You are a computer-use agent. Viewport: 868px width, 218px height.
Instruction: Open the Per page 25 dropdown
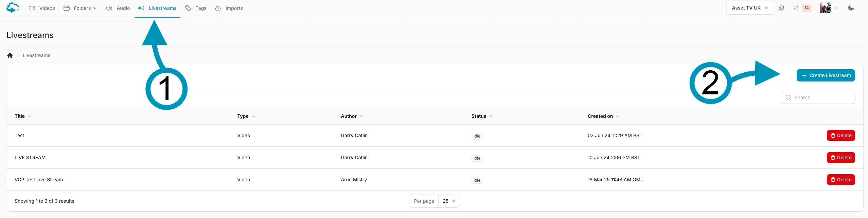pyautogui.click(x=449, y=201)
